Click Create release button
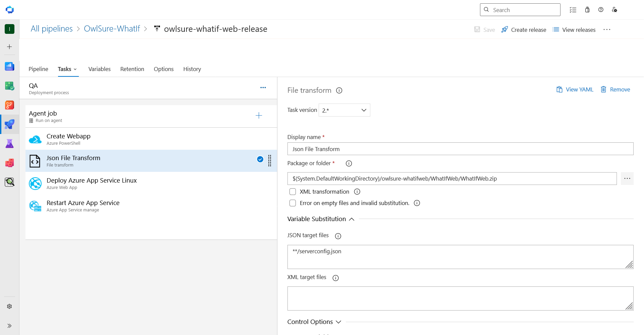This screenshot has height=335, width=644. [524, 30]
